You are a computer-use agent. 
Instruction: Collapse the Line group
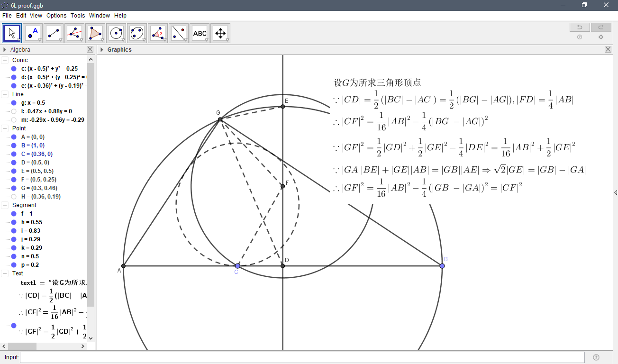click(5, 94)
